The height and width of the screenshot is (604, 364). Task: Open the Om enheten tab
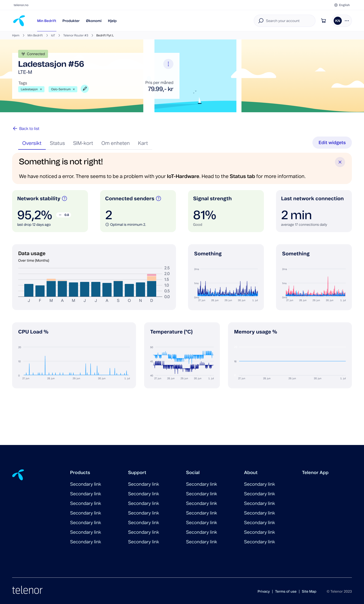[x=116, y=143]
